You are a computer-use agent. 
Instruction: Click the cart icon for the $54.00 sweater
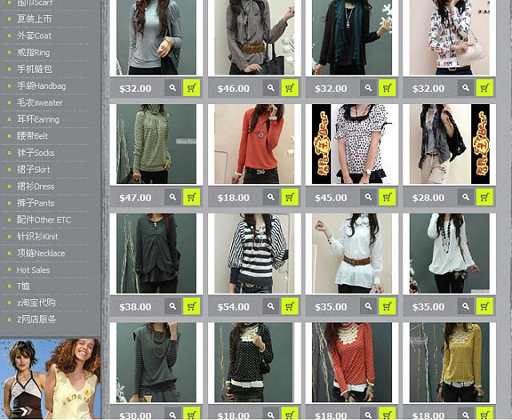290,306
